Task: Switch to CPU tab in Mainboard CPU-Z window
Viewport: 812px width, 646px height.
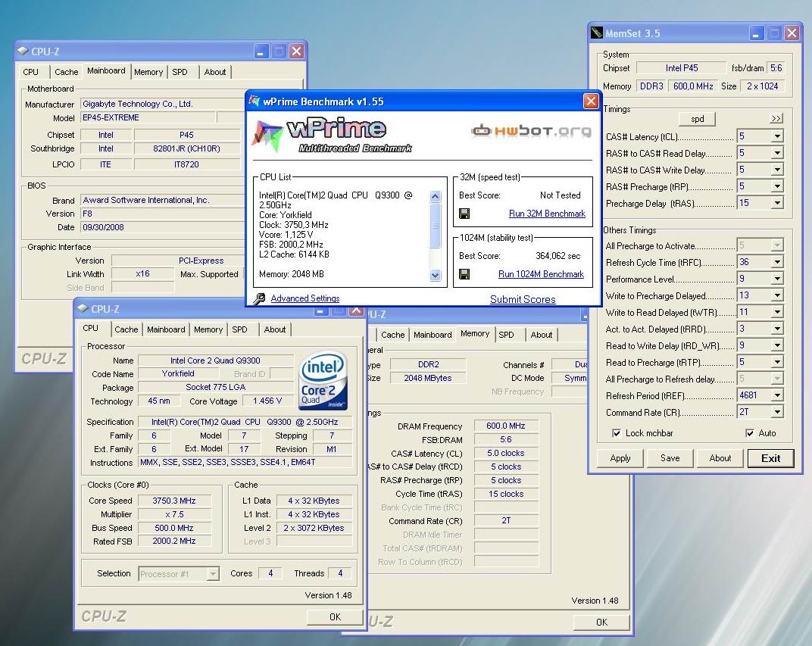Action: [x=30, y=72]
